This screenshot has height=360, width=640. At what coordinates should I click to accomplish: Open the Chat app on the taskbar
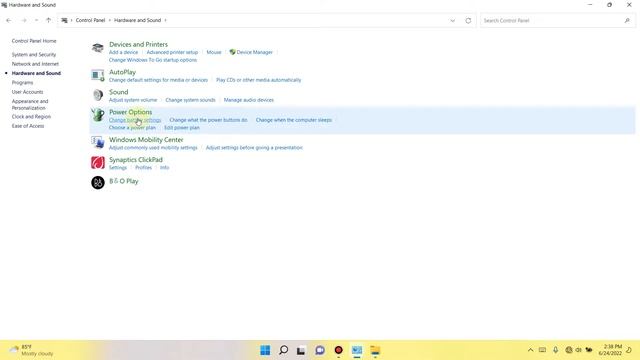coord(320,350)
